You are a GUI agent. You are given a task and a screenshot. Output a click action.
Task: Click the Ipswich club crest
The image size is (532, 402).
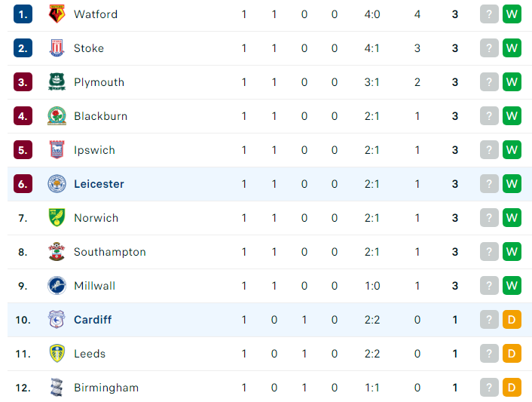[57, 150]
